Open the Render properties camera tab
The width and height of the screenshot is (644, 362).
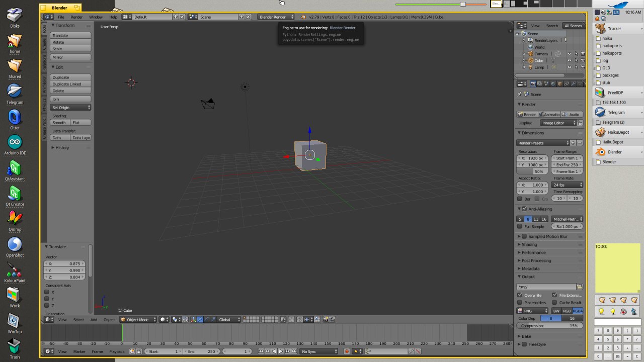pyautogui.click(x=533, y=84)
